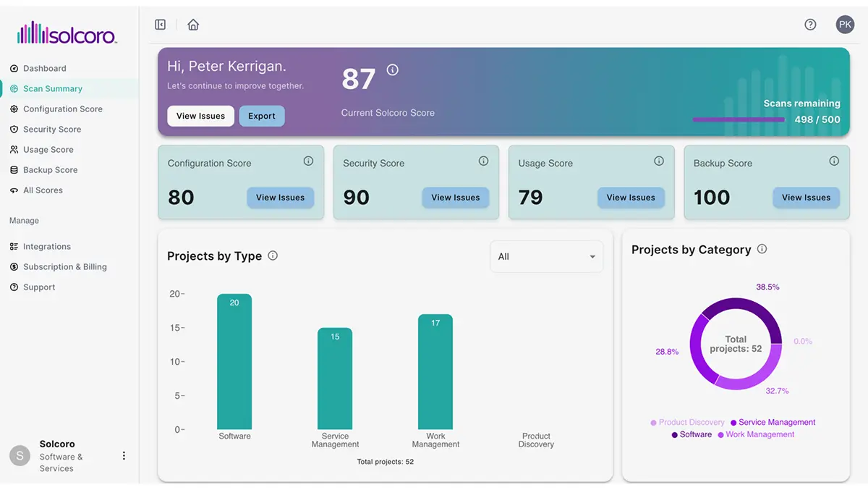868x490 pixels.
Task: Collapse the sidebar using the panel icon
Action: pyautogui.click(x=161, y=25)
